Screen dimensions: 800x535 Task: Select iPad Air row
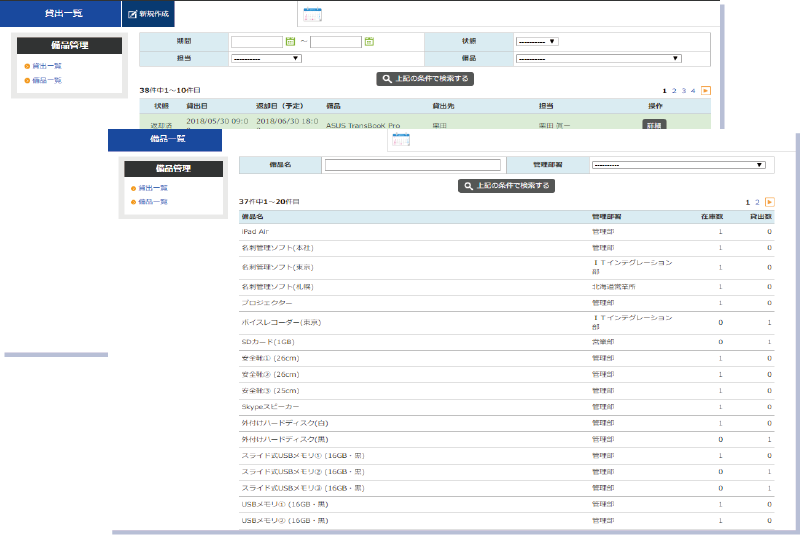tap(507, 232)
